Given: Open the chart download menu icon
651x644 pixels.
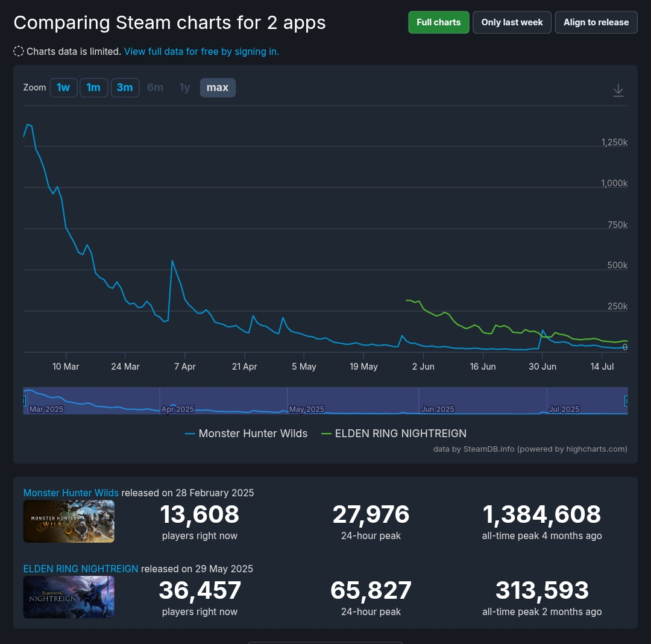Looking at the screenshot, I should pyautogui.click(x=618, y=90).
